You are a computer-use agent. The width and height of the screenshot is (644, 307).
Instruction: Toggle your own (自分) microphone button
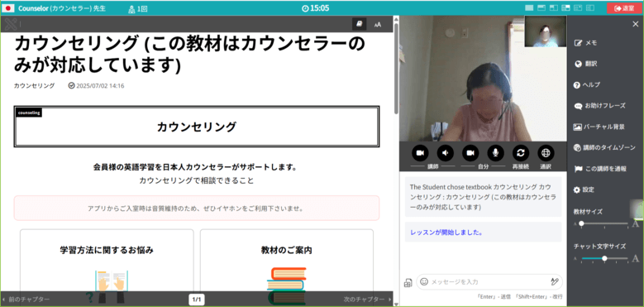pyautogui.click(x=495, y=153)
